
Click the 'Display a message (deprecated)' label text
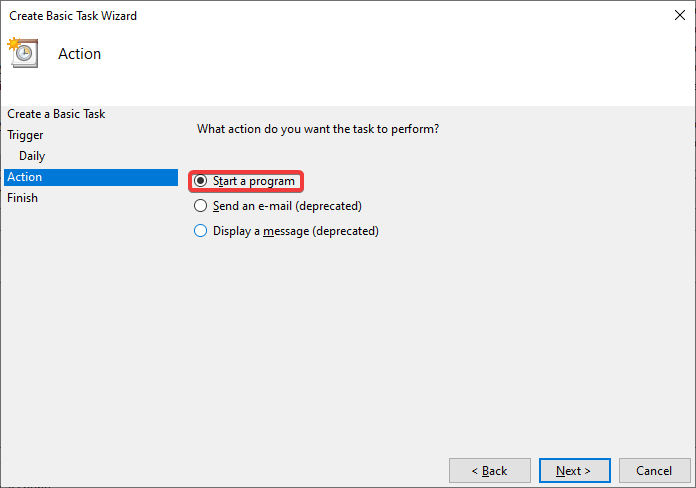(296, 231)
